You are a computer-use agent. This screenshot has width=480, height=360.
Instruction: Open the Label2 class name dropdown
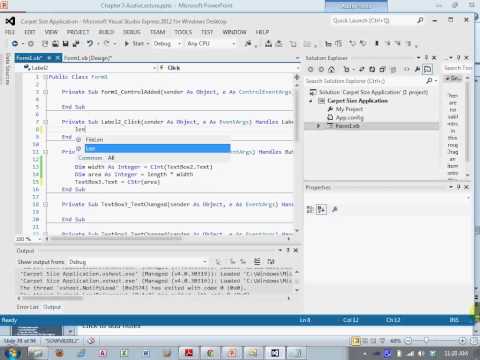(x=90, y=68)
